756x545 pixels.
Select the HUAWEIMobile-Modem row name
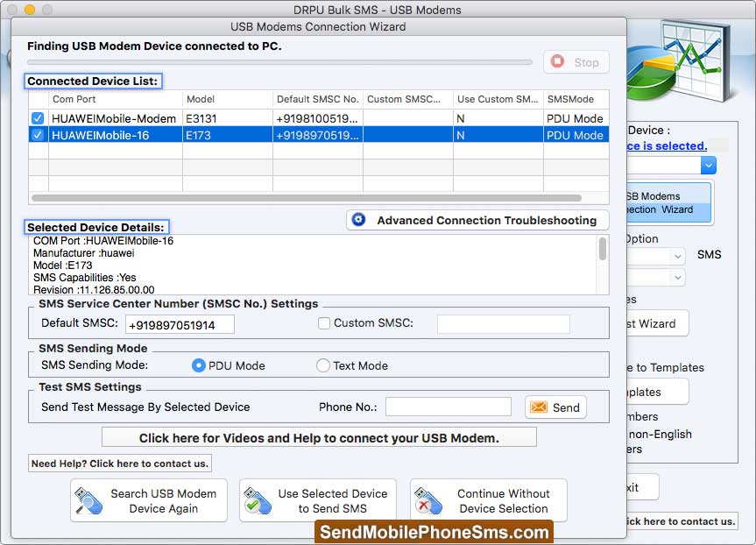pos(114,118)
